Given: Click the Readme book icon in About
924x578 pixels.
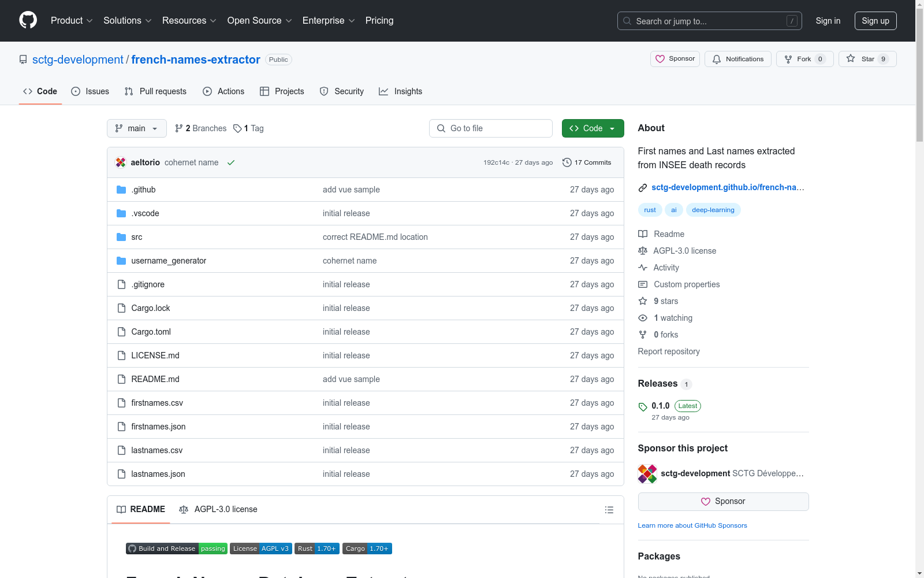Looking at the screenshot, I should point(643,234).
